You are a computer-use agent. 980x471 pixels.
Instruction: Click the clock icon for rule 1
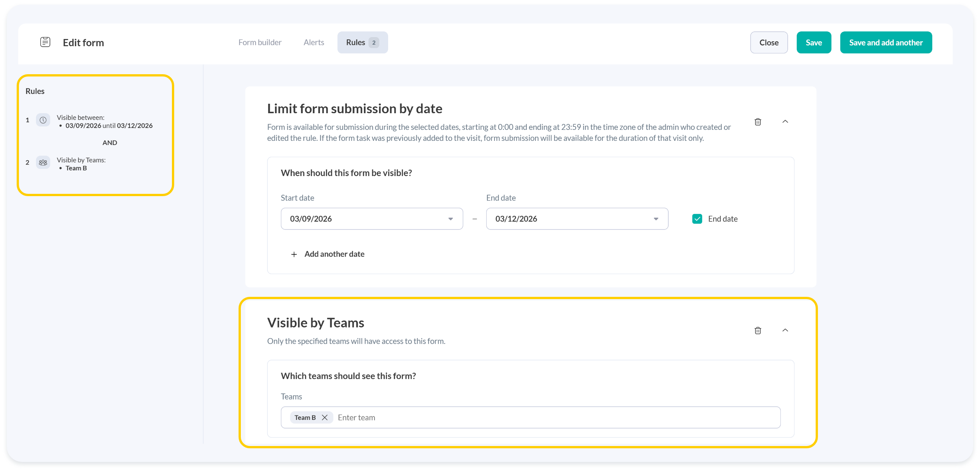[x=43, y=120]
